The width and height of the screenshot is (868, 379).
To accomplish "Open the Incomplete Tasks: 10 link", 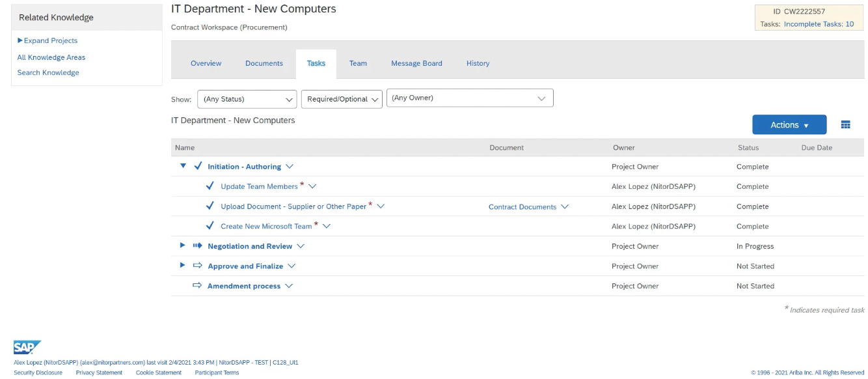I will 819,24.
